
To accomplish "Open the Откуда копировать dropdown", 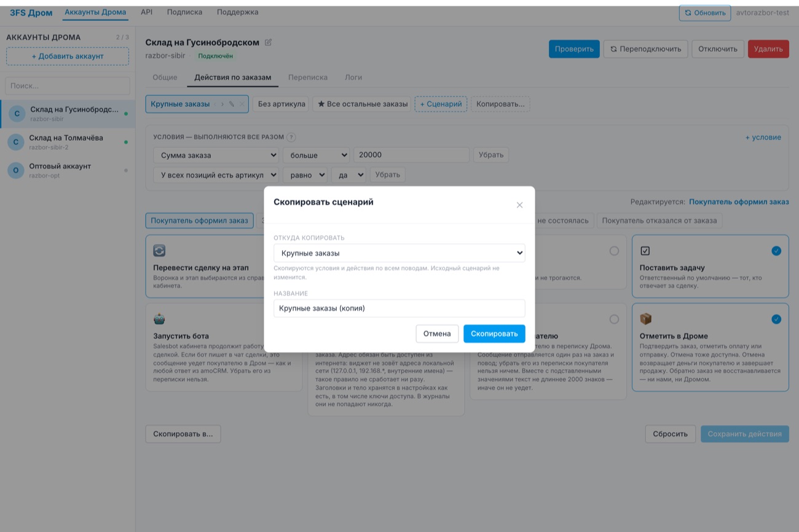I will coord(399,253).
